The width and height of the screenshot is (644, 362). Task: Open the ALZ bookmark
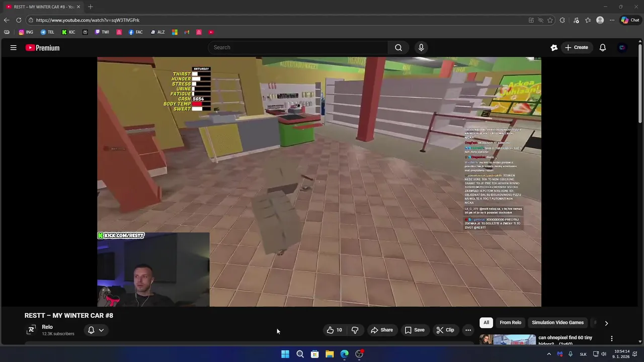(x=157, y=32)
